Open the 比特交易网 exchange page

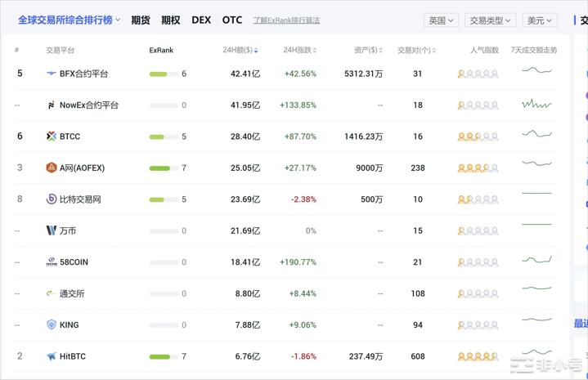coord(80,199)
